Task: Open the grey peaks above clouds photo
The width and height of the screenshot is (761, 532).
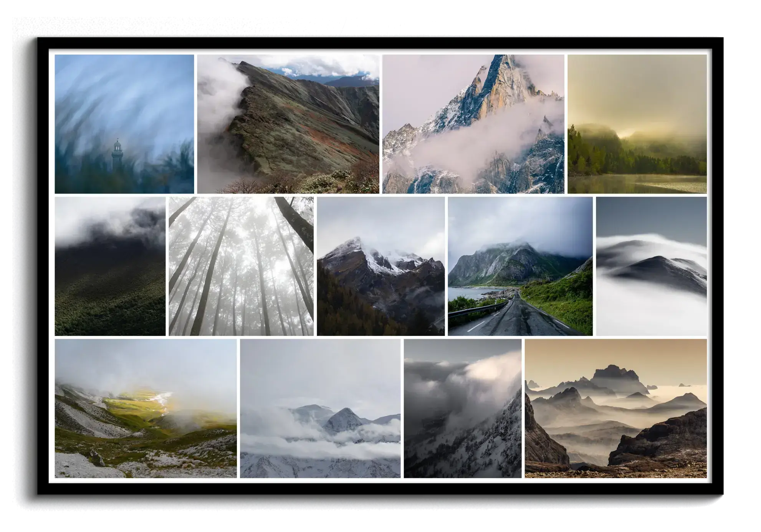Action: click(320, 408)
